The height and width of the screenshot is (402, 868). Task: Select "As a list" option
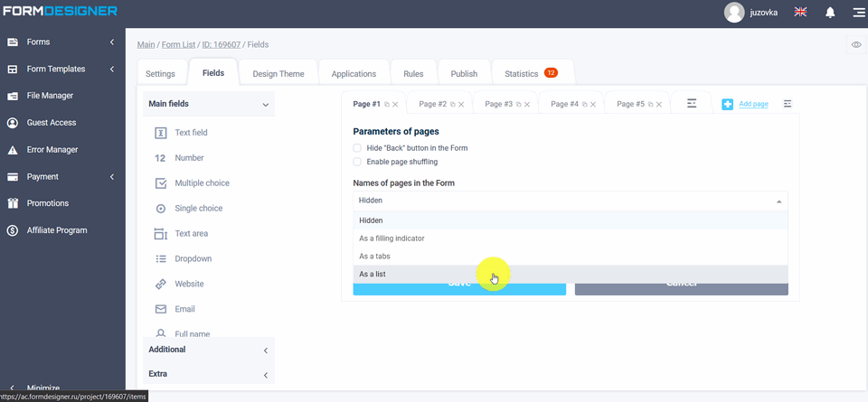coord(571,274)
